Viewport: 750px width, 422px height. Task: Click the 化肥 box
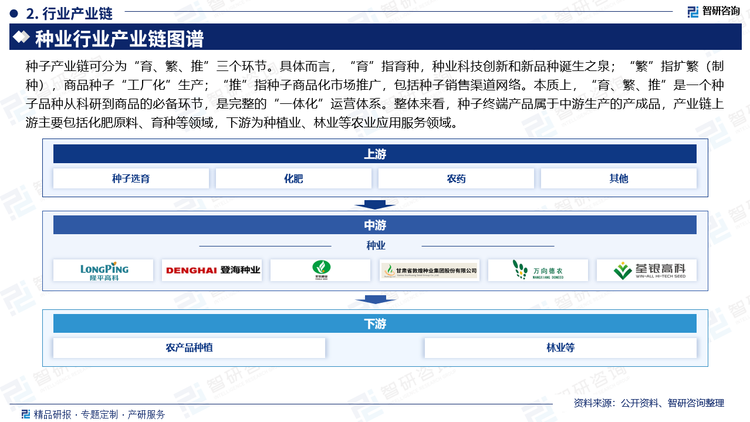(x=293, y=178)
